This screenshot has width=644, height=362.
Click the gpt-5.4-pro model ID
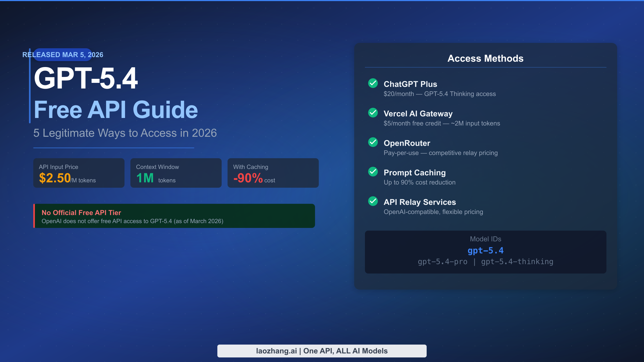[x=442, y=262]
